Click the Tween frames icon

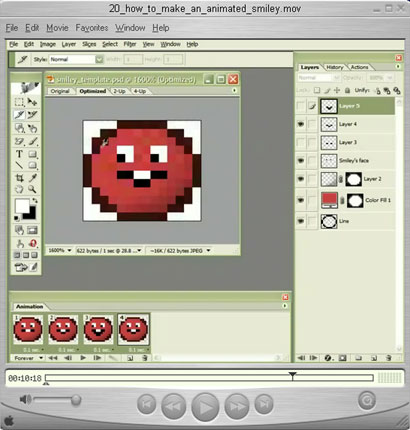tap(113, 358)
